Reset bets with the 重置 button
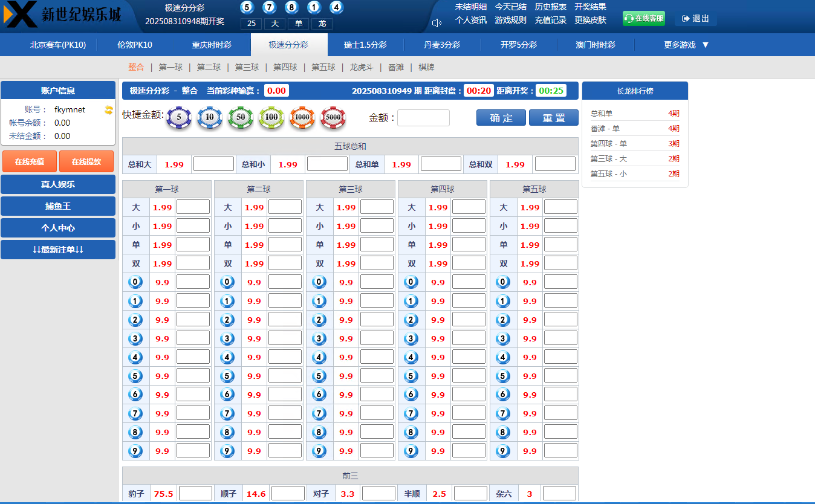Screen dimensions: 815x504 click(553, 118)
